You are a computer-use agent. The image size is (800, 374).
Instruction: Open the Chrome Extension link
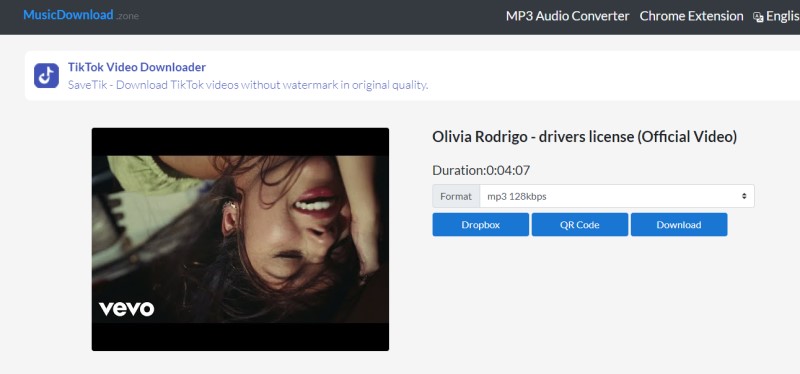(691, 16)
